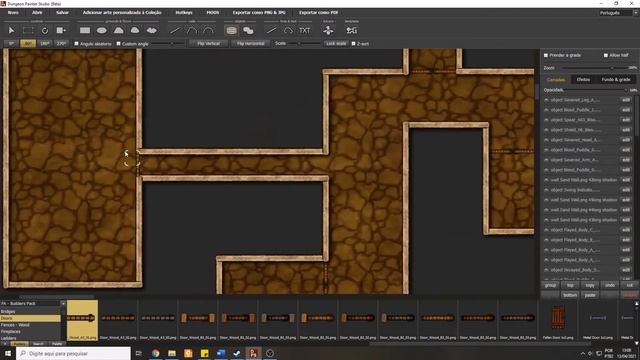Pick the straight line drawing tool
640x360 pixels.
point(271,31)
